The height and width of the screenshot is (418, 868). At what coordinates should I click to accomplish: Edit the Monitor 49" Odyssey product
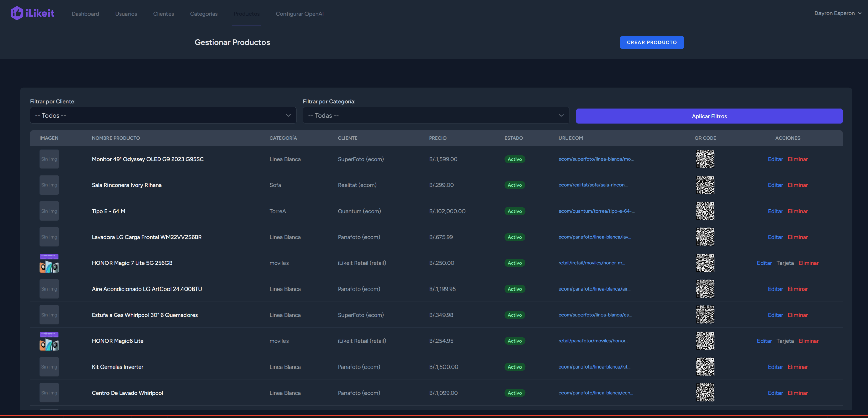(x=775, y=159)
